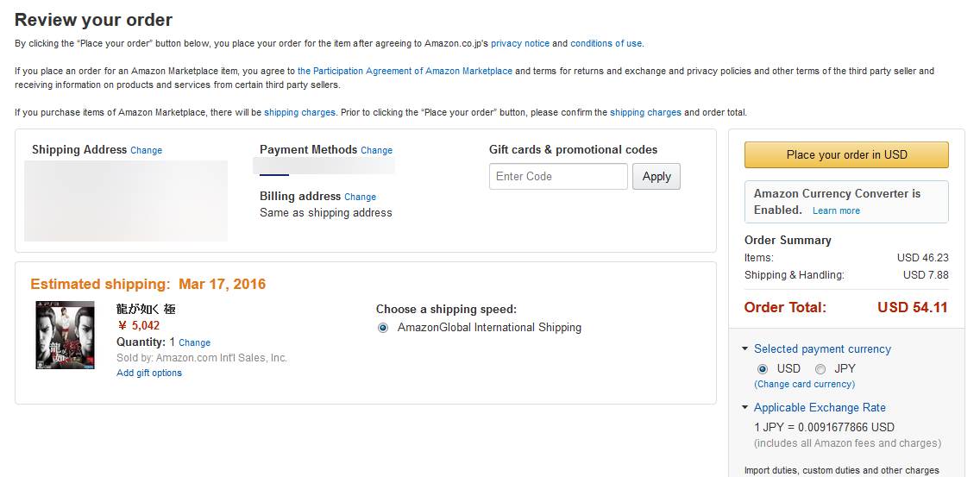The image size is (980, 477).
Task: Change the item quantity
Action: coord(194,342)
